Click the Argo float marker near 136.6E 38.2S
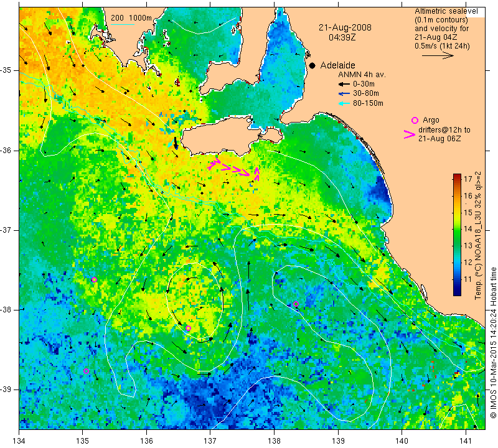 [x=189, y=328]
